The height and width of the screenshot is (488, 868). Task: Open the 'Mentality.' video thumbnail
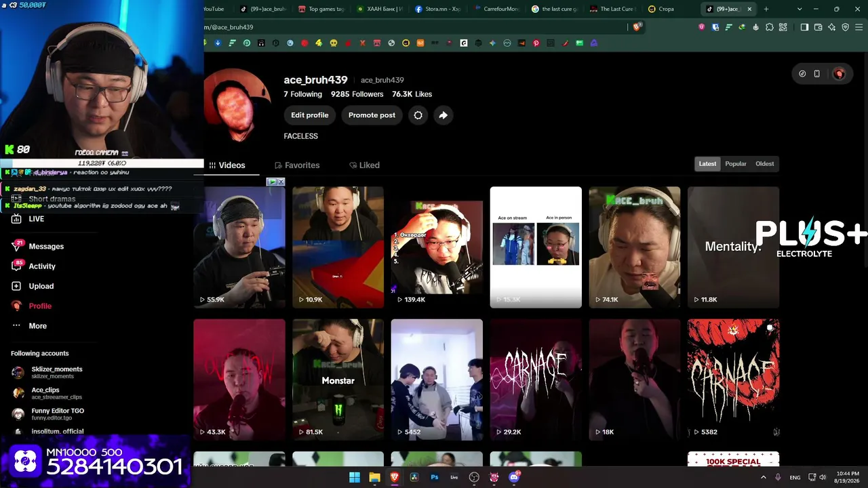[x=733, y=247]
